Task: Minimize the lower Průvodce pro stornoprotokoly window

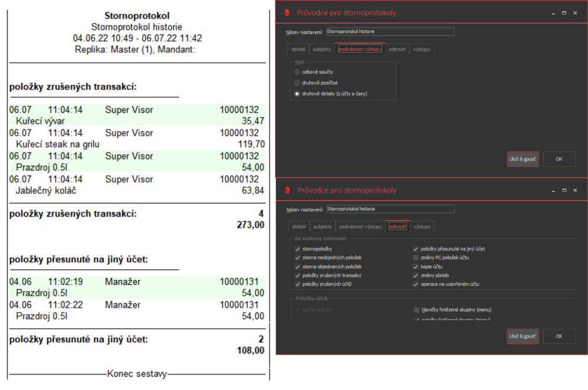Action: click(x=553, y=191)
